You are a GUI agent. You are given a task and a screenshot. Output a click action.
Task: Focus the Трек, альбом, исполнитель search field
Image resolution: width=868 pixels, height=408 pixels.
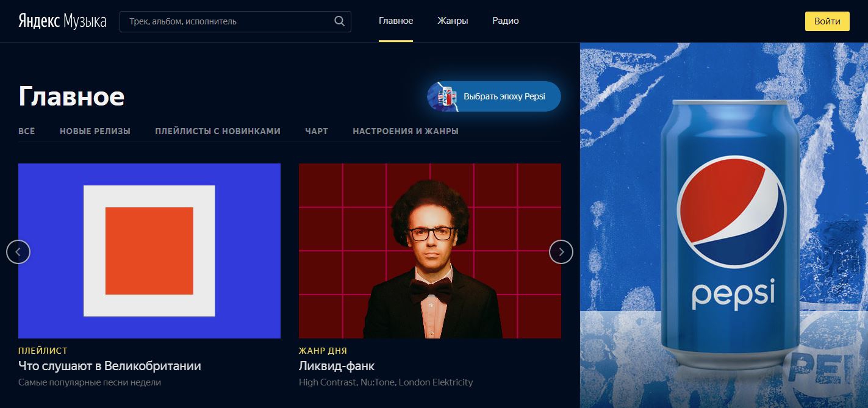coord(235,21)
